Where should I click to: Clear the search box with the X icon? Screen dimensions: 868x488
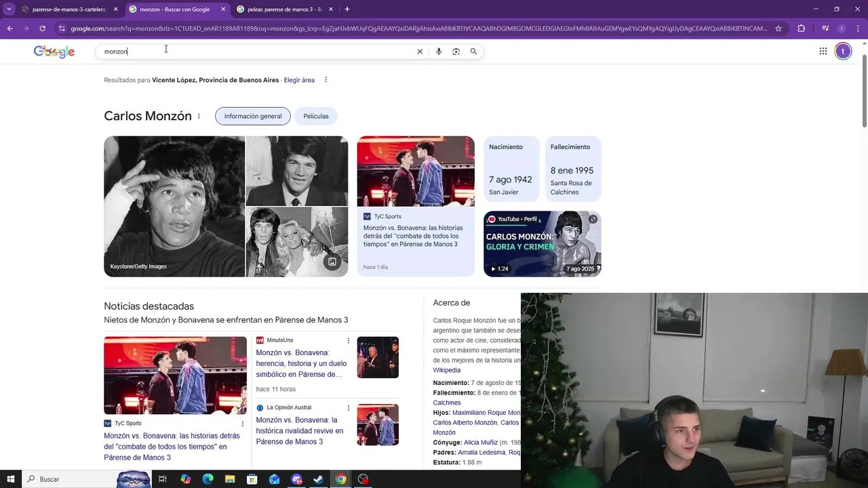[x=420, y=52]
